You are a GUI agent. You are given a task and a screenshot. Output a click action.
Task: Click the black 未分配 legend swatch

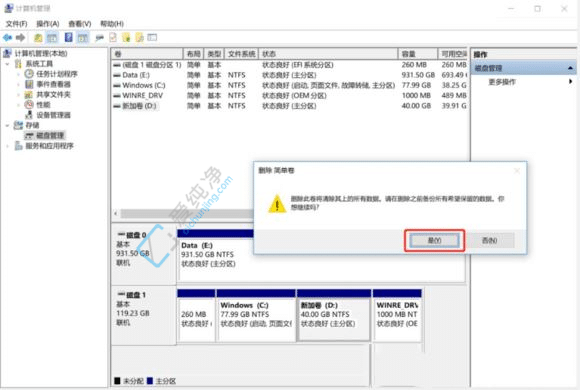click(117, 381)
